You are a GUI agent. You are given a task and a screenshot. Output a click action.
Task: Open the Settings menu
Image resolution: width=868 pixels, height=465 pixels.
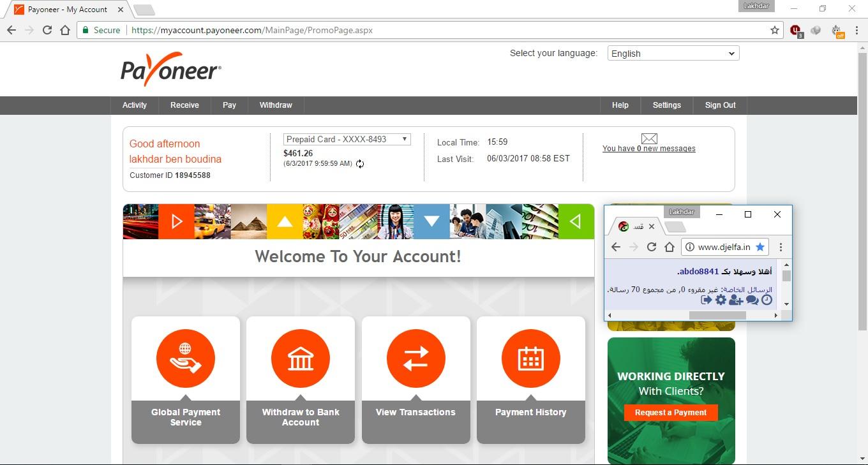pos(667,105)
